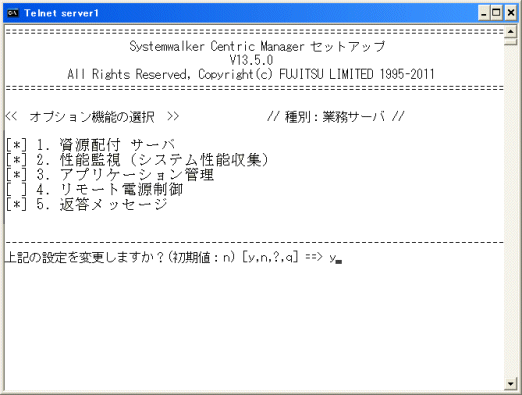The height and width of the screenshot is (395, 522).
Task: Minimize the Telnet server1 window
Action: (x=484, y=13)
